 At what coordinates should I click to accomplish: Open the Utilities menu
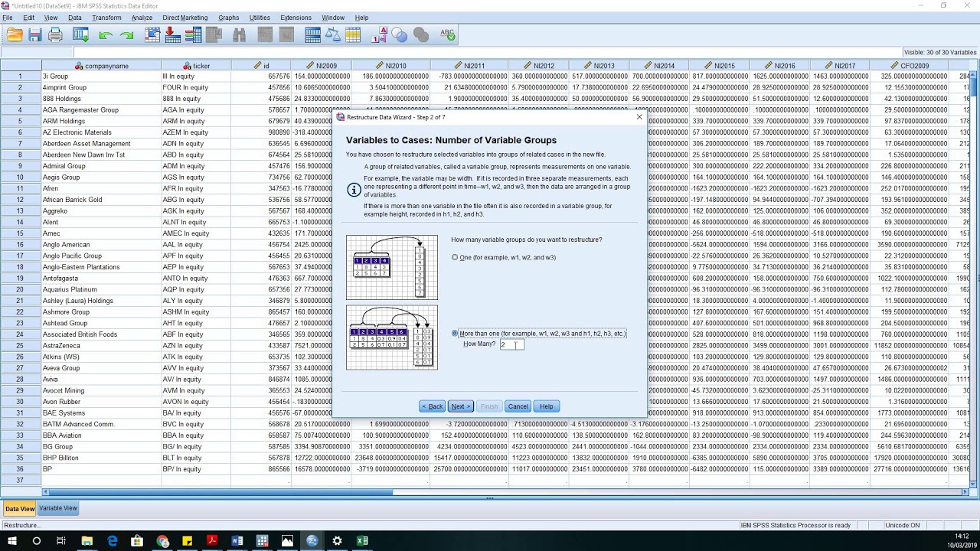(x=260, y=18)
